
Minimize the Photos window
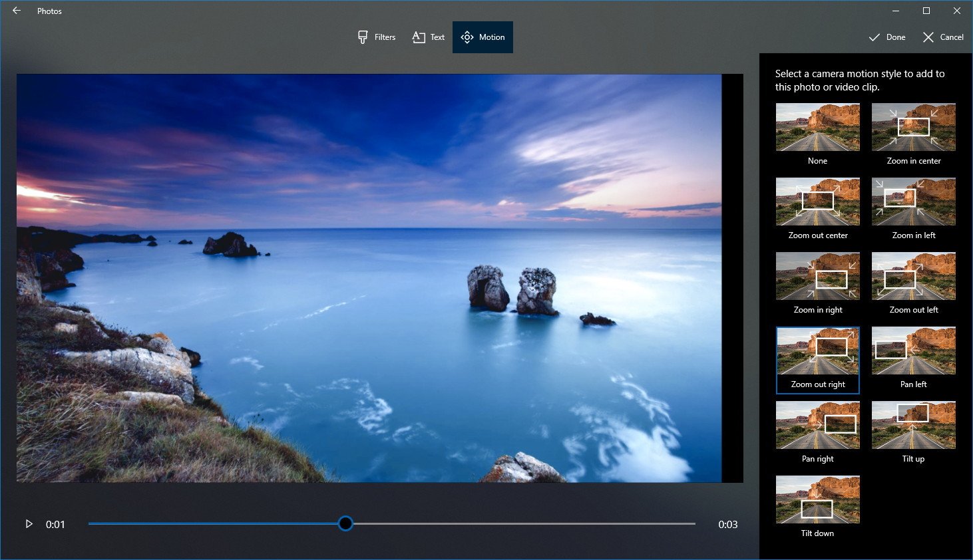coord(895,11)
